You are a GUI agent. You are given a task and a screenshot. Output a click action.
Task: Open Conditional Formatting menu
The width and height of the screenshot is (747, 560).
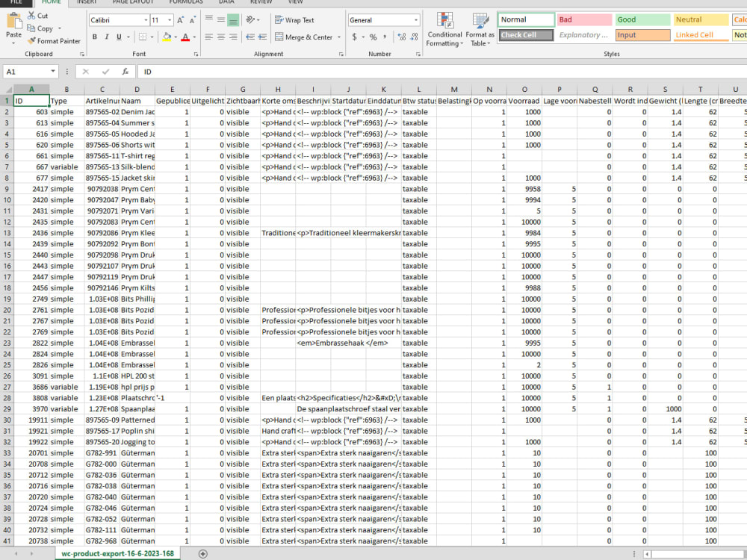click(x=444, y=30)
